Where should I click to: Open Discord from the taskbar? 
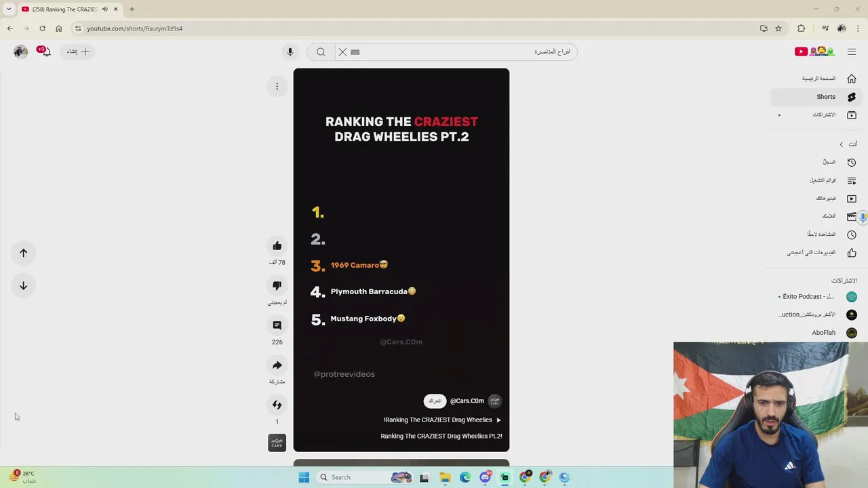(485, 477)
